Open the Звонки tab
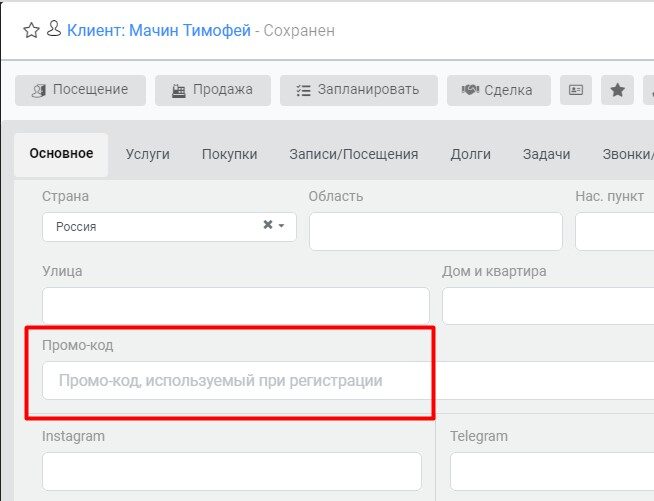Screen dimensions: 654x501 [x=628, y=154]
